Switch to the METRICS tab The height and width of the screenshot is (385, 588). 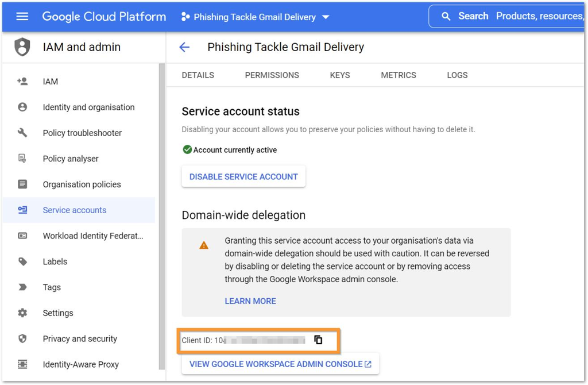tap(399, 75)
